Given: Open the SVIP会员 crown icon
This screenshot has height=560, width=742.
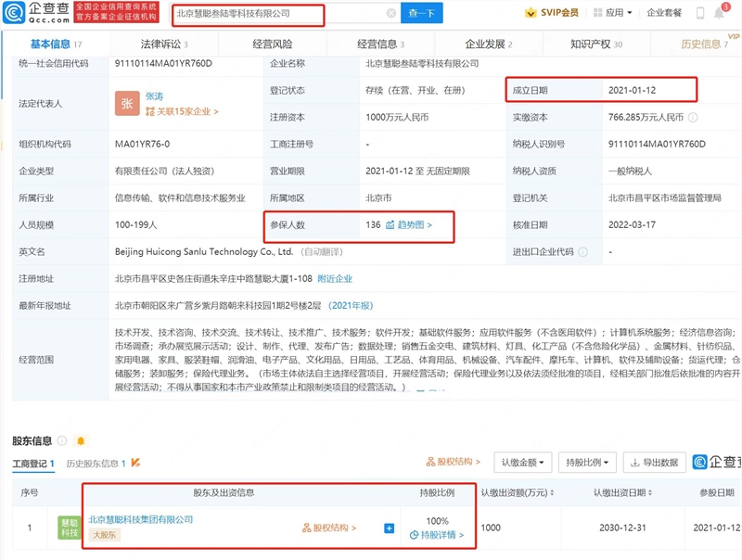Looking at the screenshot, I should 530,14.
